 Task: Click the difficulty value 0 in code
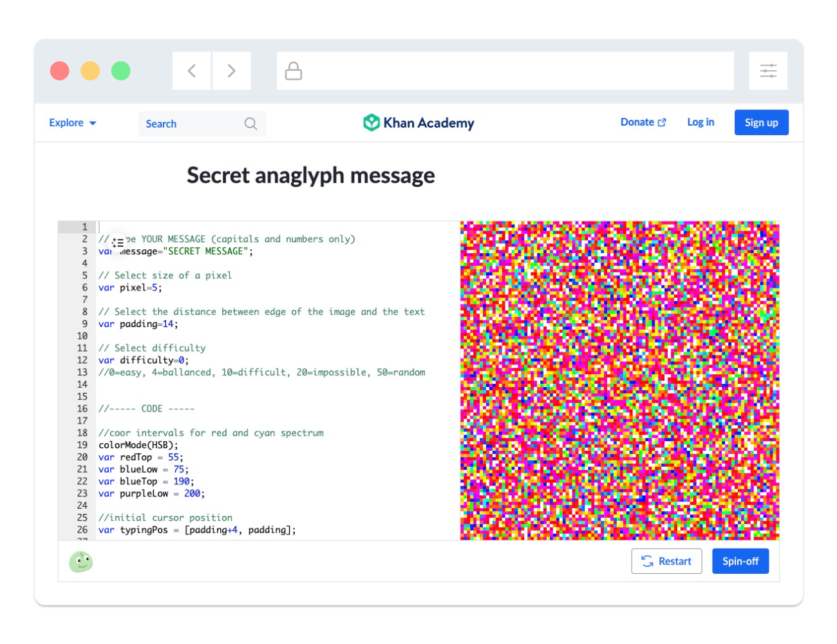pos(182,360)
